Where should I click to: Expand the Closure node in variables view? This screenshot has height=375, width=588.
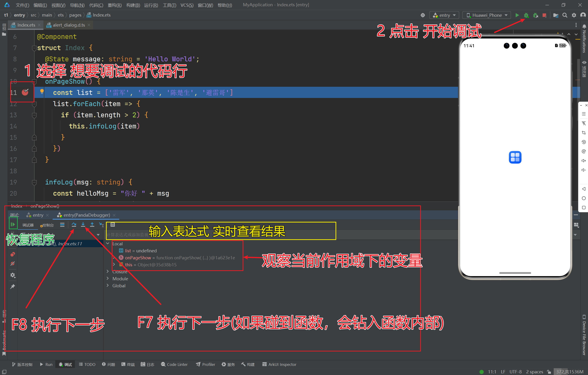[x=107, y=271]
